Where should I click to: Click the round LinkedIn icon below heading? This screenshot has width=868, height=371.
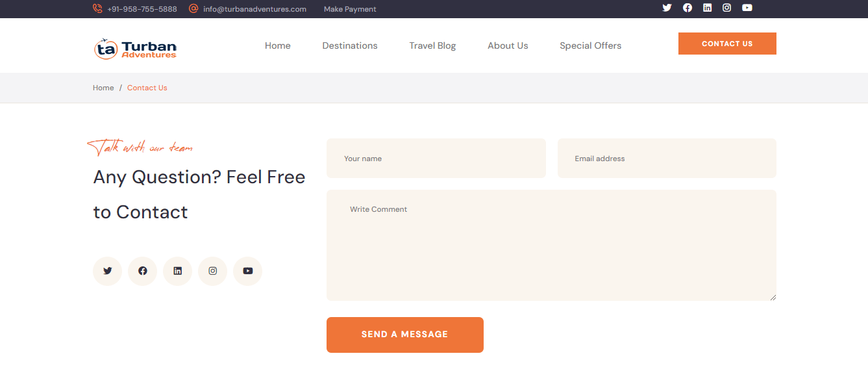178,271
